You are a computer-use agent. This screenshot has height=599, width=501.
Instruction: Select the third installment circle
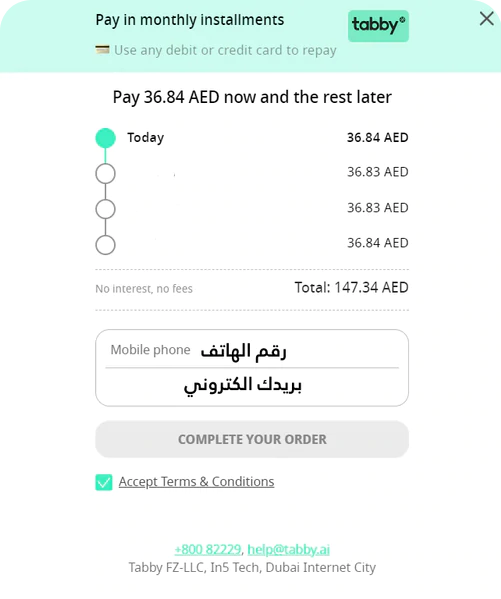pyautogui.click(x=105, y=209)
